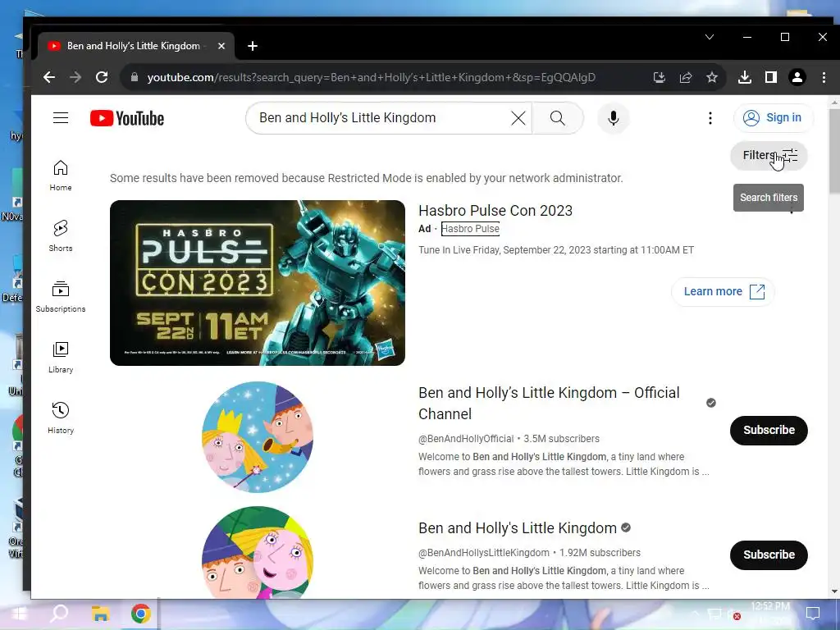
Task: Click the browser forward arrow
Action: tap(75, 78)
